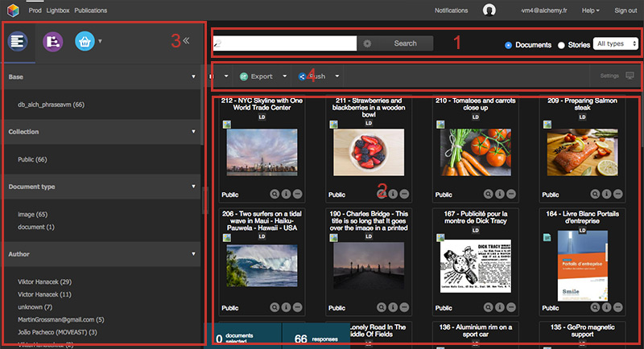Screen dimensions: 644x349
Task: Open the Export dropdown arrow
Action: 284,76
